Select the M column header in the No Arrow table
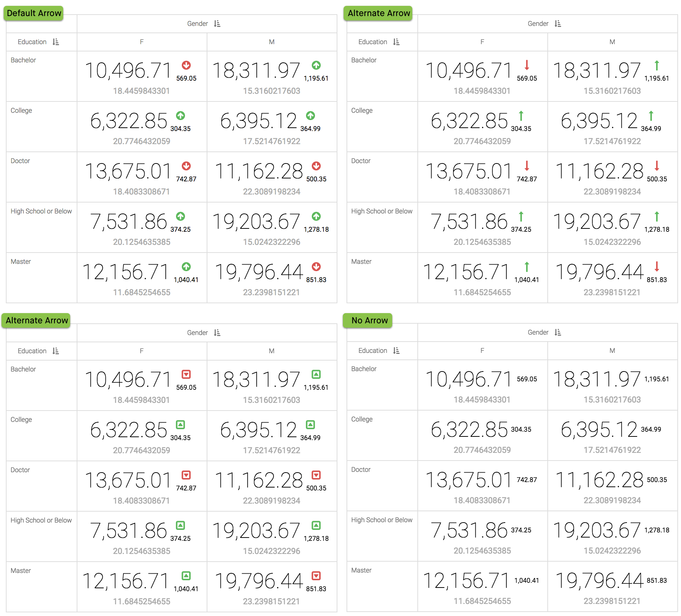The height and width of the screenshot is (616, 681). [612, 351]
